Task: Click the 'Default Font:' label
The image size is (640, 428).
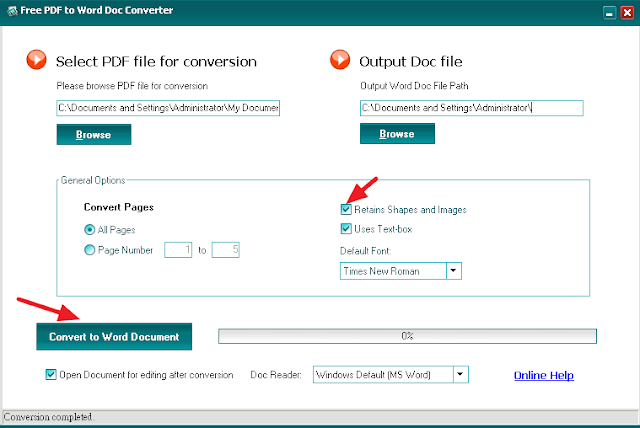Action: click(365, 251)
